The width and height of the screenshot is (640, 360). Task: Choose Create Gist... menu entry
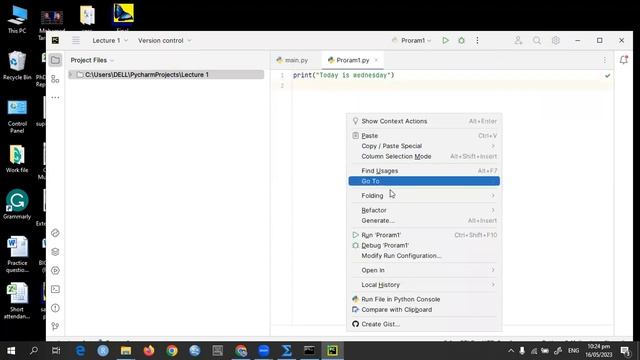[424, 324]
